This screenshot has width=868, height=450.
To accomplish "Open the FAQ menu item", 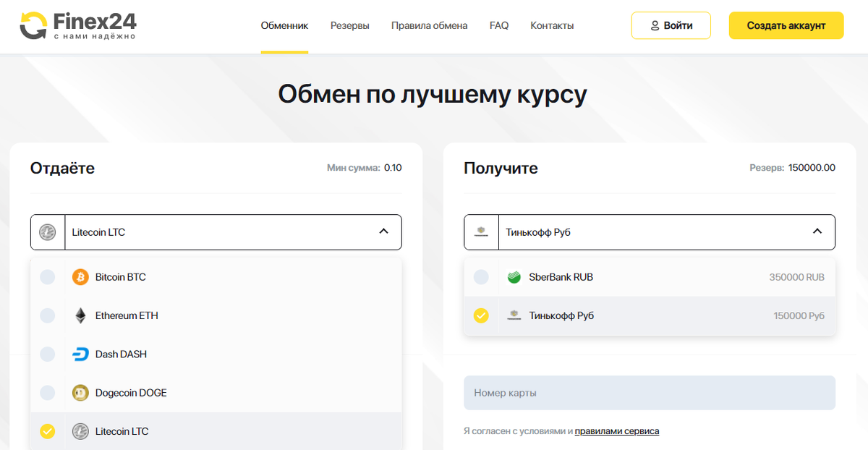I will [x=499, y=25].
